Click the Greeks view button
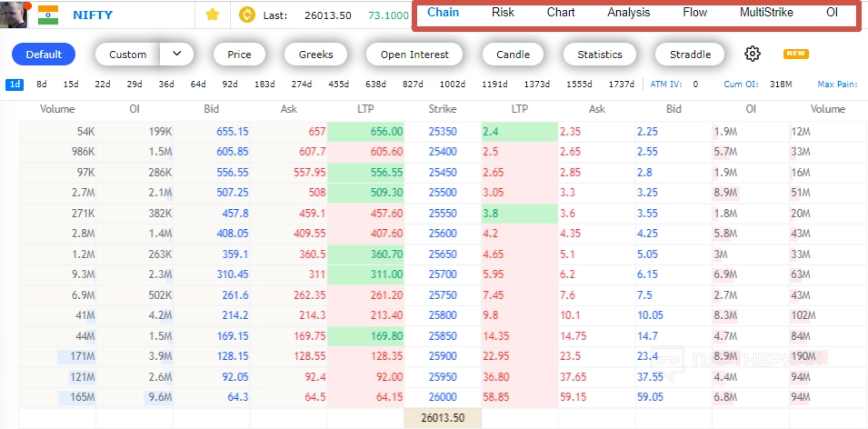 (x=315, y=54)
